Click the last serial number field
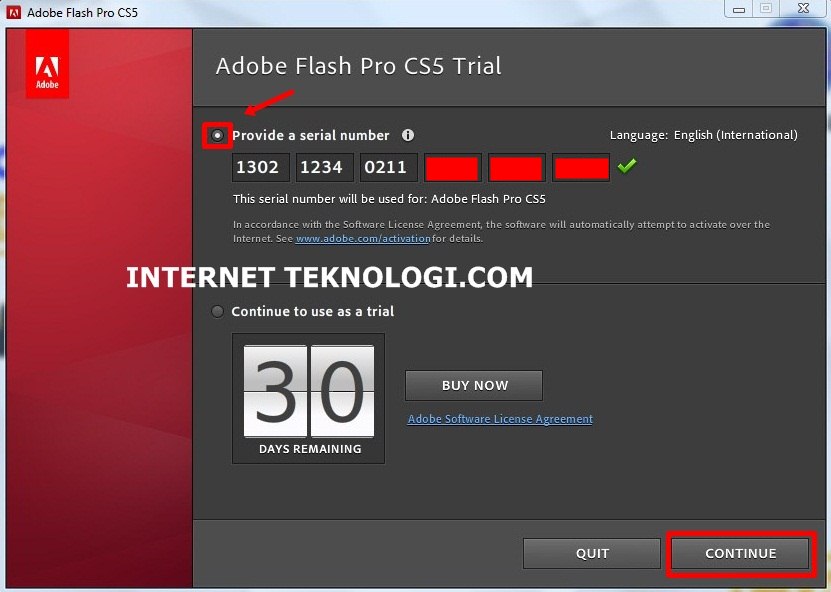Image resolution: width=831 pixels, height=592 pixels. pyautogui.click(x=581, y=168)
